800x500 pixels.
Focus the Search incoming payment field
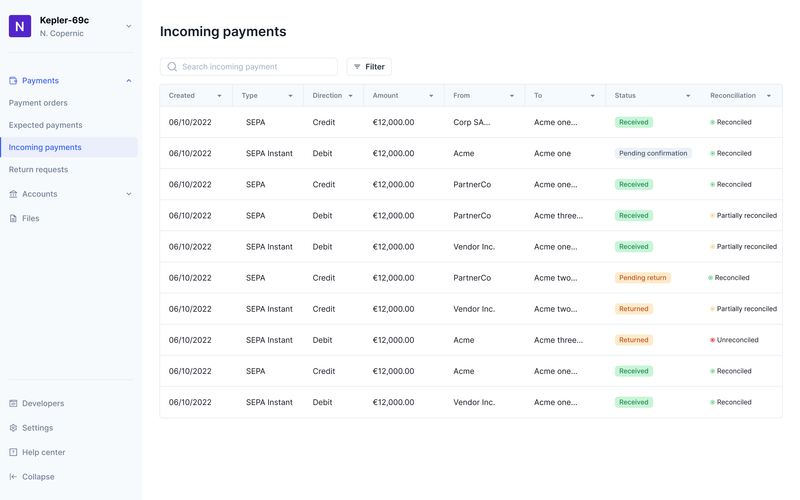tap(248, 67)
